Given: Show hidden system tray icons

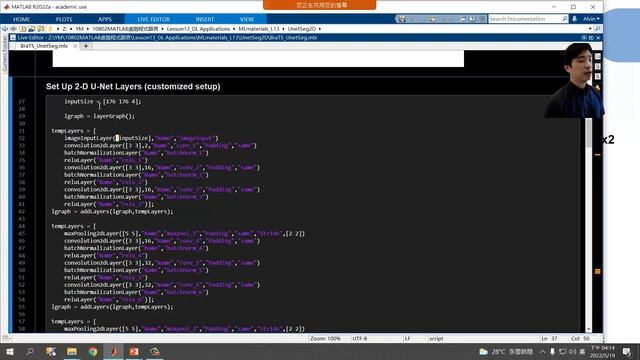Looking at the screenshot, I should click(x=542, y=351).
